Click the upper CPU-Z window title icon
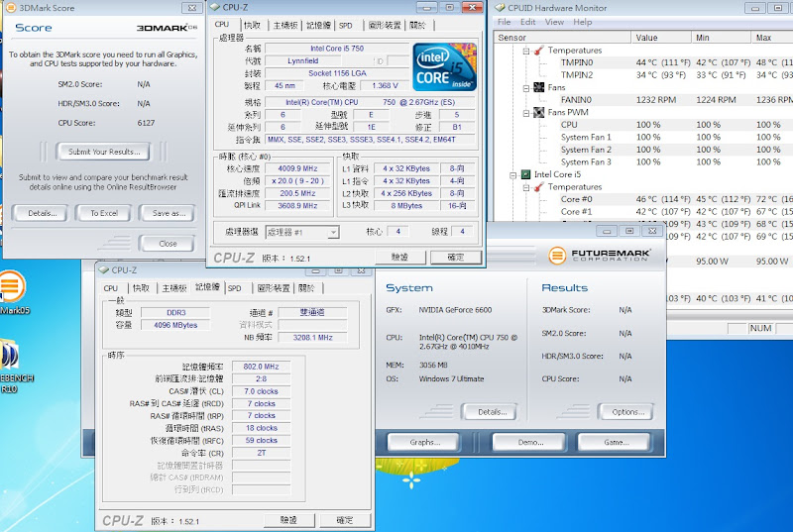This screenshot has width=793, height=532. click(214, 7)
